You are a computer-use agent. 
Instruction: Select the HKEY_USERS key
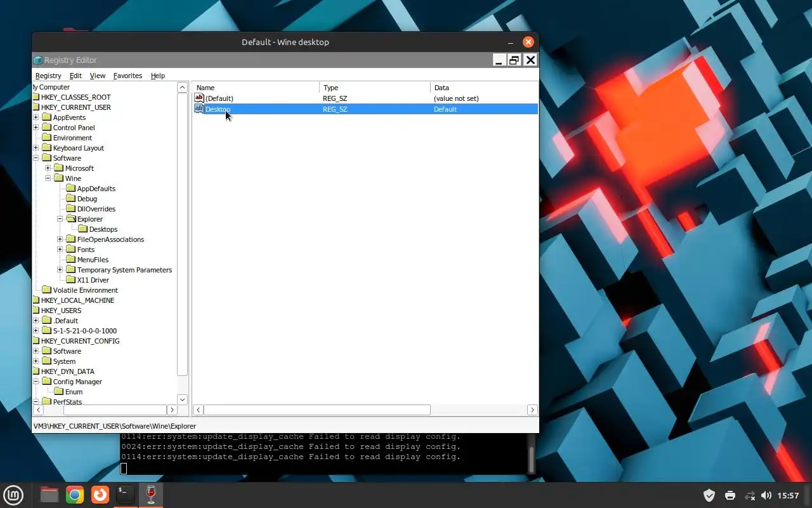61,311
